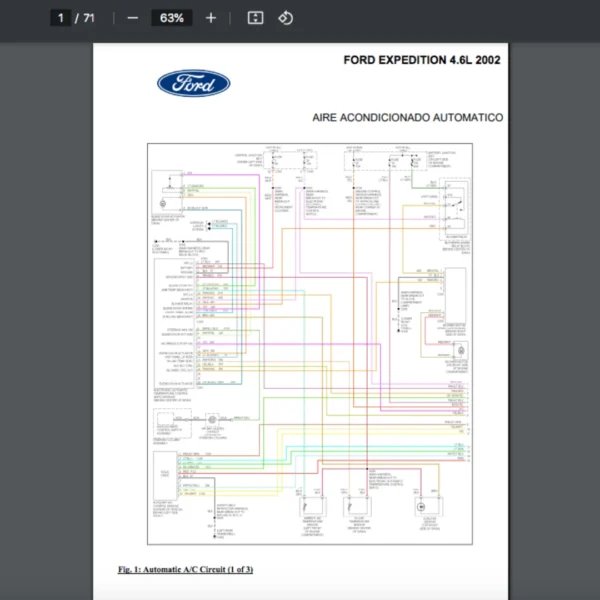
Task: Click the in-car temperature sensor box
Action: (354, 506)
